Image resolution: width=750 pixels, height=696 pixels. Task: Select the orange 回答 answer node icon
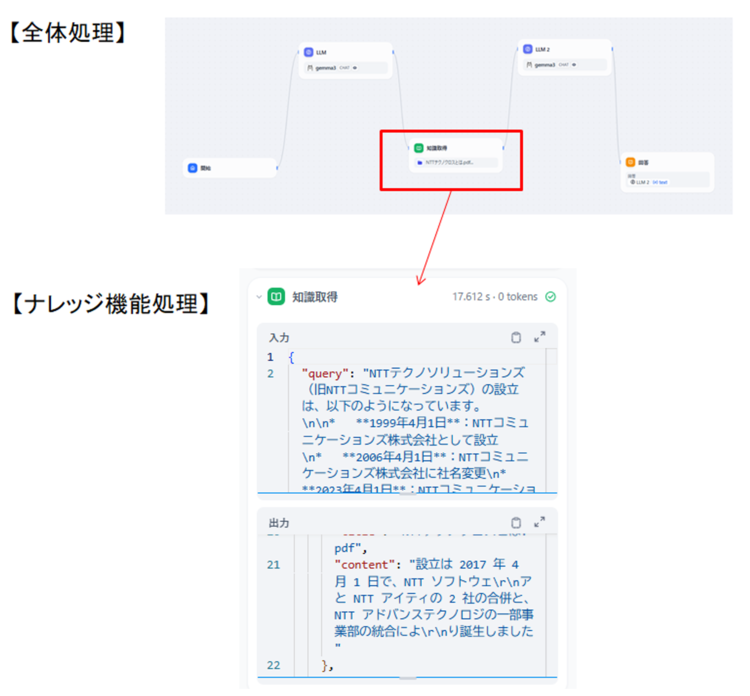coord(630,162)
